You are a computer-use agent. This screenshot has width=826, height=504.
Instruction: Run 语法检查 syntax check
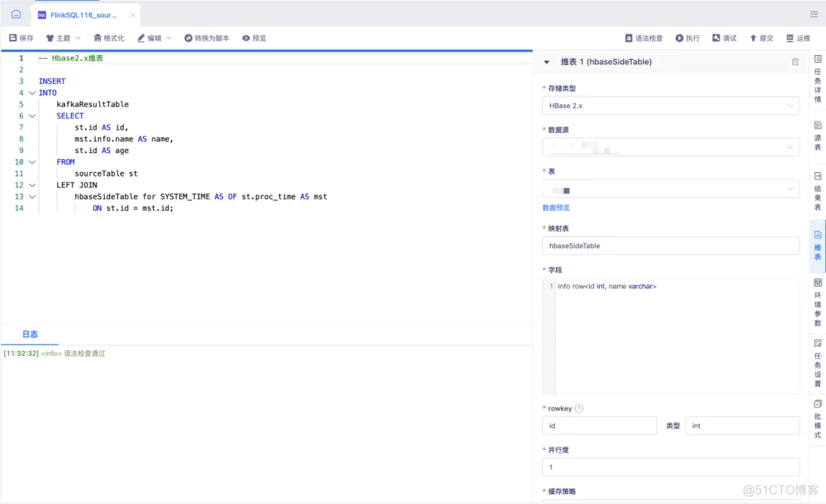coord(644,38)
